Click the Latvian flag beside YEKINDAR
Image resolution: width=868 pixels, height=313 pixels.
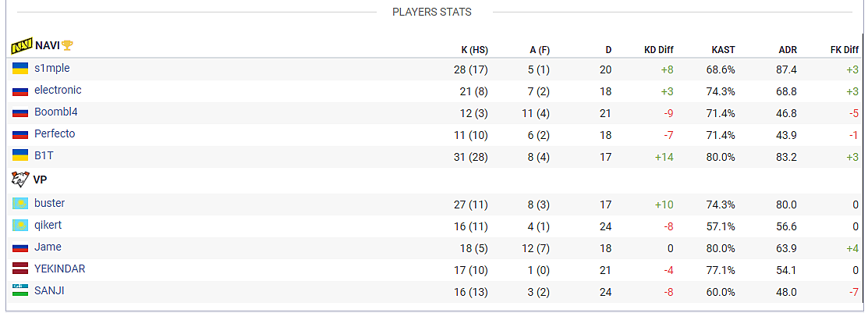click(20, 269)
